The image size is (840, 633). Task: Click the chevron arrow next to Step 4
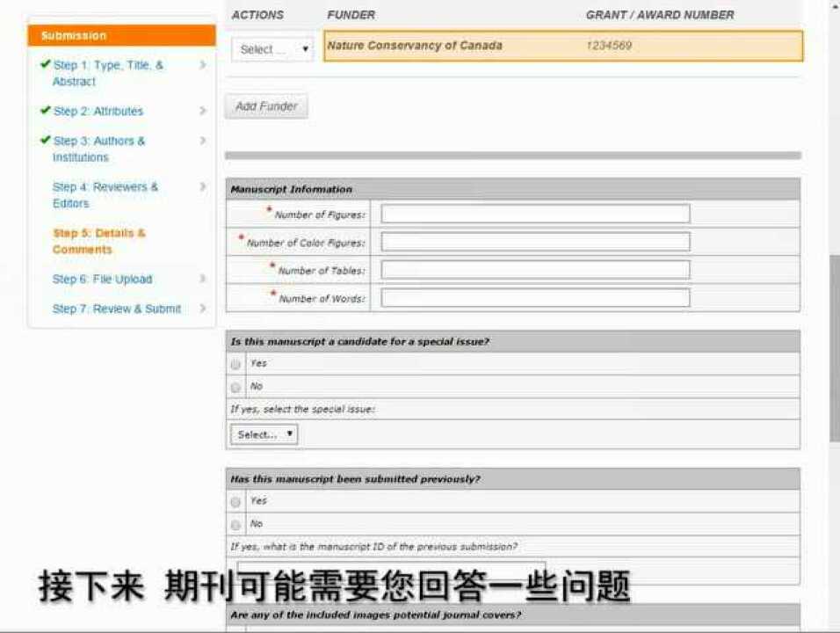pyautogui.click(x=203, y=187)
